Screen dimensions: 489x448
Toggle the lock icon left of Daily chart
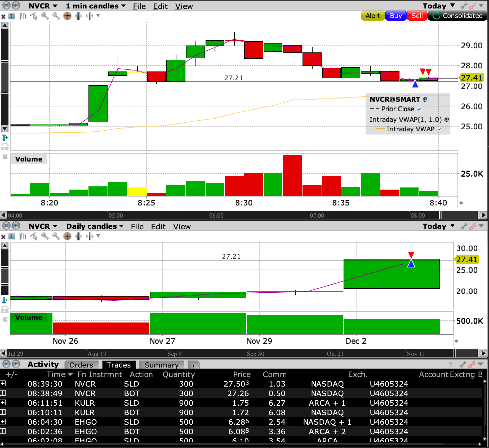click(5, 309)
